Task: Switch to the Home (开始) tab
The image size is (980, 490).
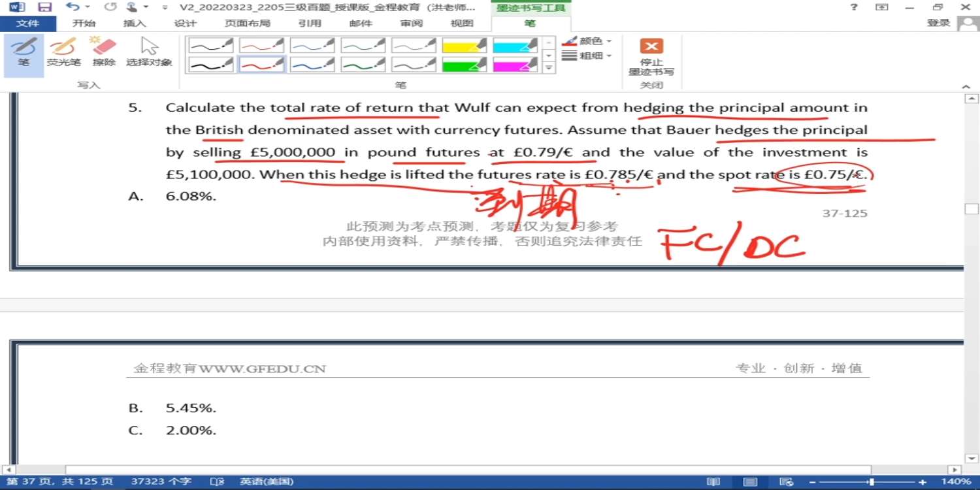Action: pos(84,24)
